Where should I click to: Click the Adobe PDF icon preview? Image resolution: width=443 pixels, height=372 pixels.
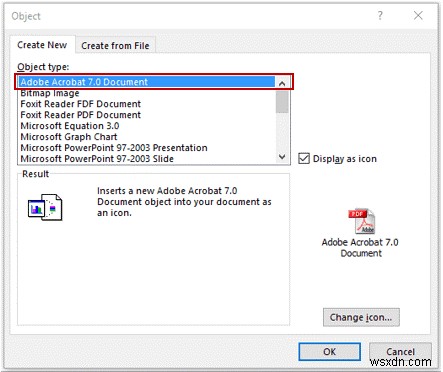coord(362,221)
